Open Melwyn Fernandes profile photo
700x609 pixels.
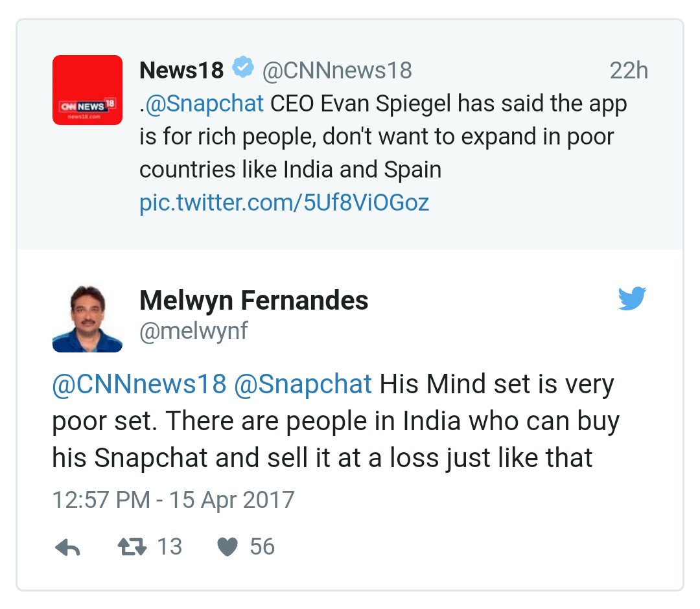pos(87,317)
